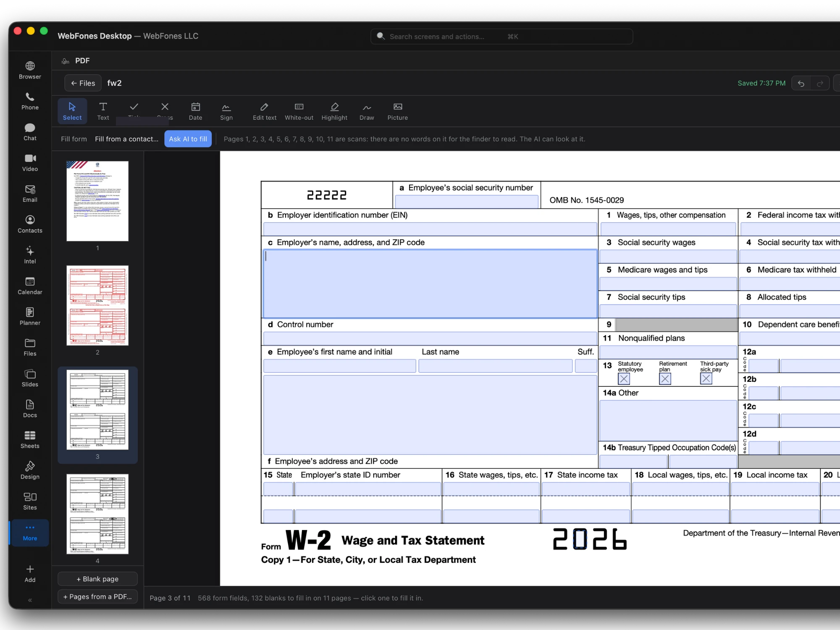840x630 pixels.
Task: Click the Ask AI to fill button
Action: point(188,139)
